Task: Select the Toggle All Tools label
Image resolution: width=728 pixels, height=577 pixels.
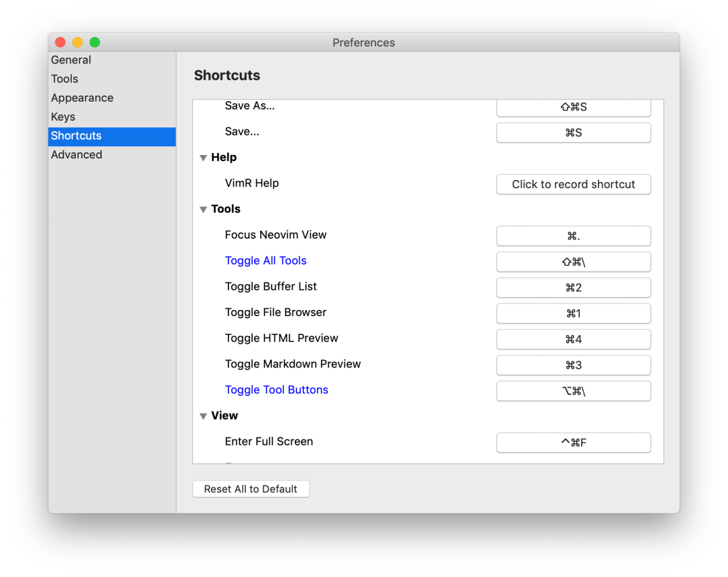Action: 266,261
